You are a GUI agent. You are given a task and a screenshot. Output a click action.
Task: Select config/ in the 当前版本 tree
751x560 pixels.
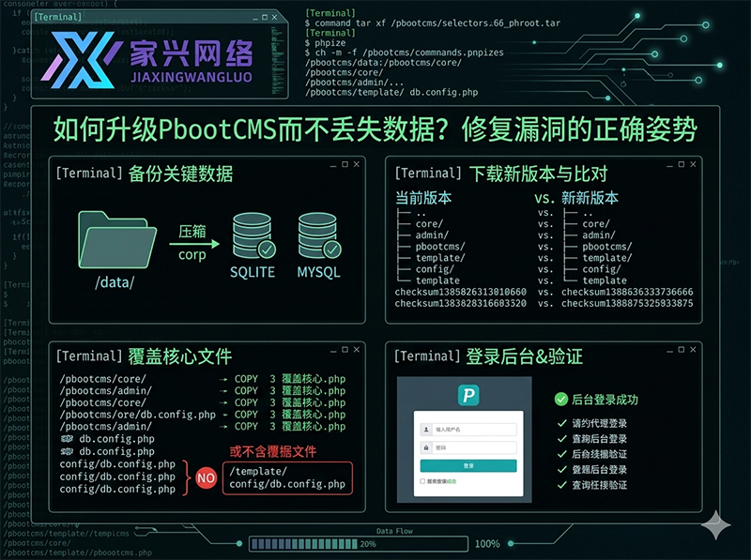click(435, 269)
